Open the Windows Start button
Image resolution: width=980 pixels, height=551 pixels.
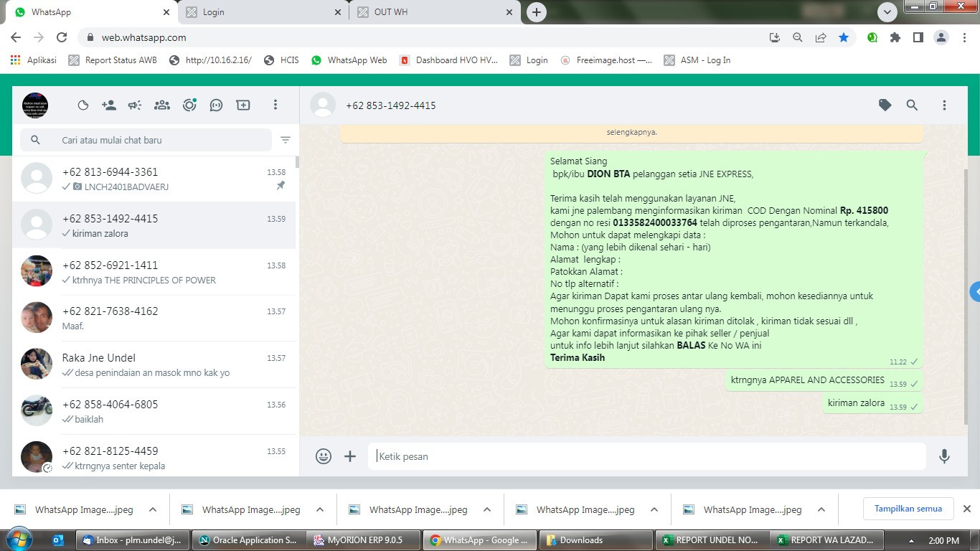(19, 540)
